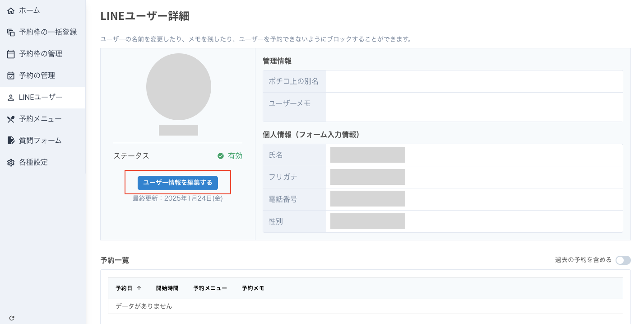The width and height of the screenshot is (644, 324).
Task: Click the form-edit icon for 質問フォーム
Action: pyautogui.click(x=11, y=141)
